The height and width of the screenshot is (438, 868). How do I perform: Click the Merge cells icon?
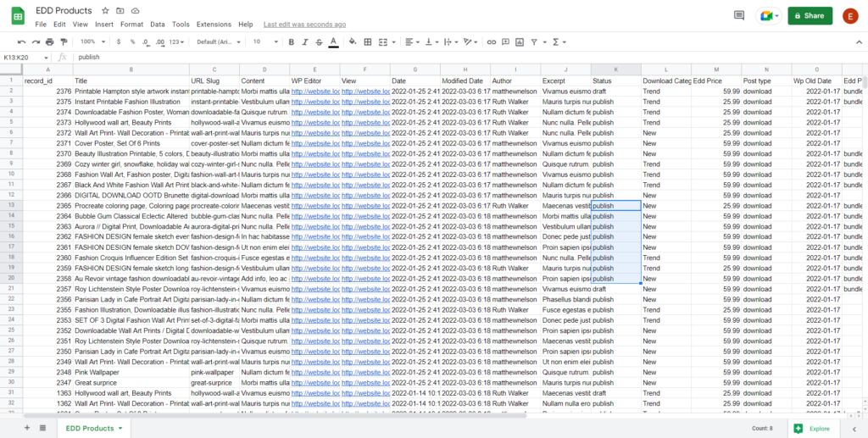[383, 42]
